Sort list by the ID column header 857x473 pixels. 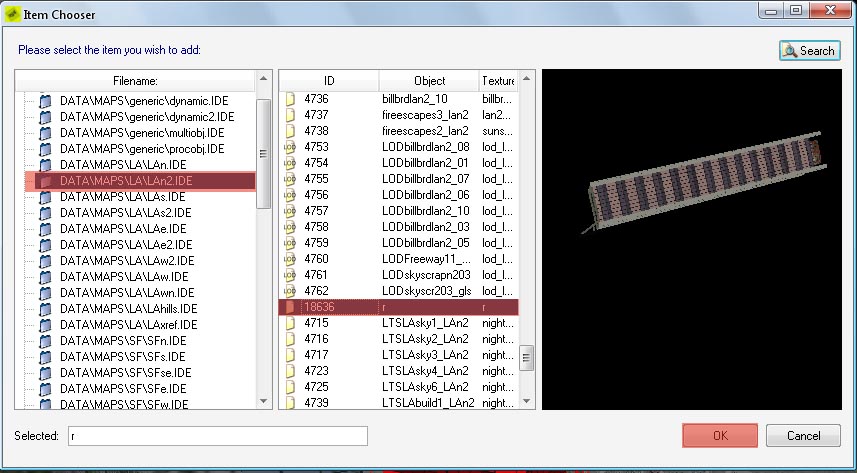point(328,80)
